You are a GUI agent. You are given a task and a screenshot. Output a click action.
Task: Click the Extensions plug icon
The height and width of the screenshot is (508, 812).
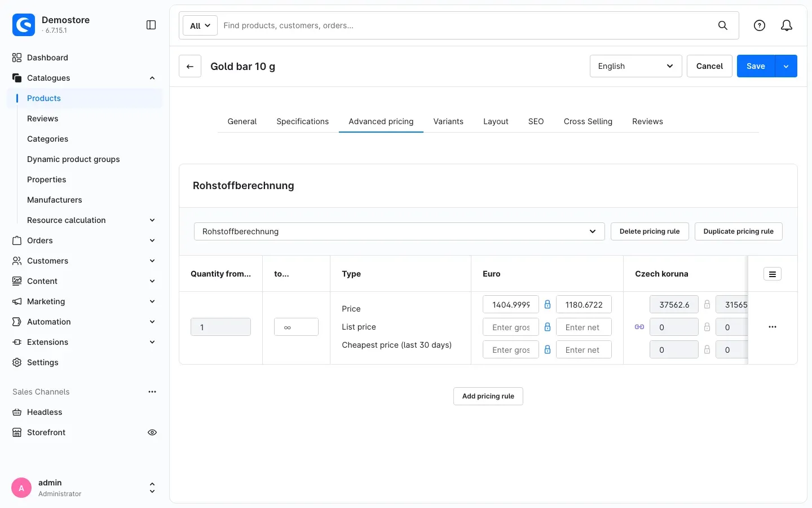click(17, 342)
